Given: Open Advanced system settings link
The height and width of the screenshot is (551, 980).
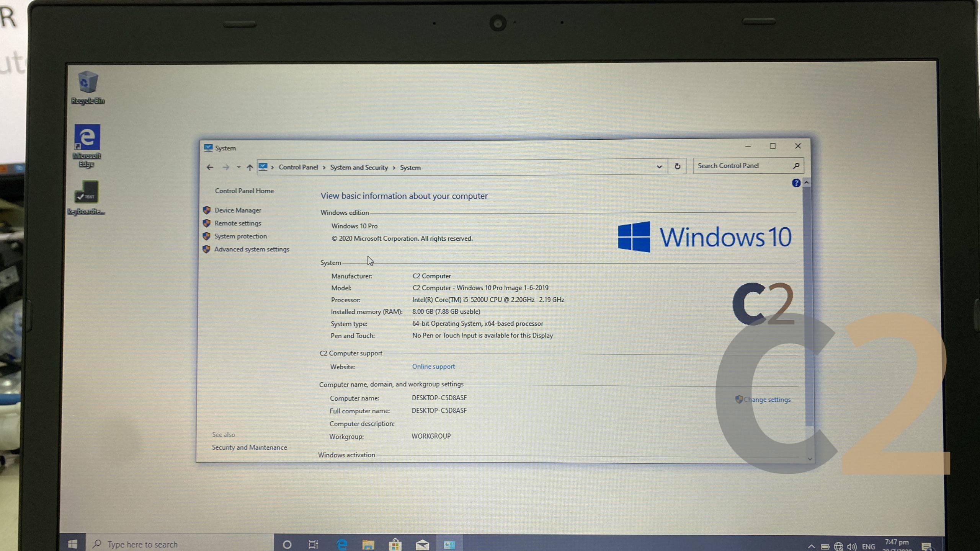Looking at the screenshot, I should pyautogui.click(x=252, y=249).
